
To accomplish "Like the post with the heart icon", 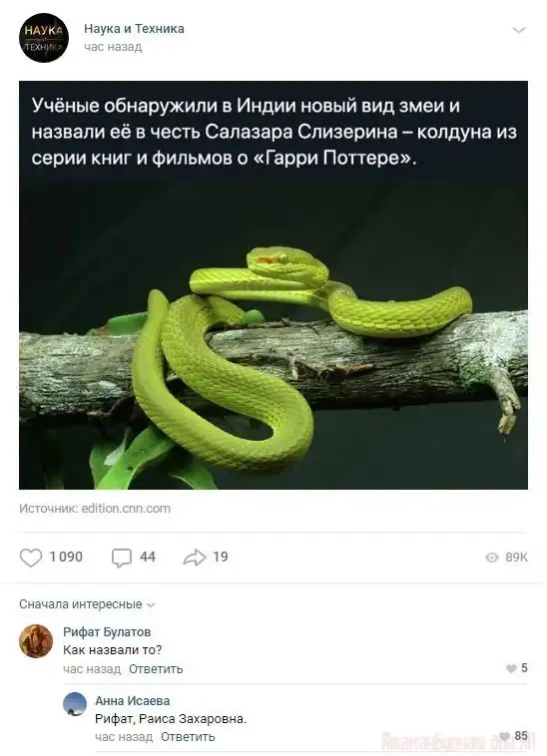I will (x=31, y=558).
